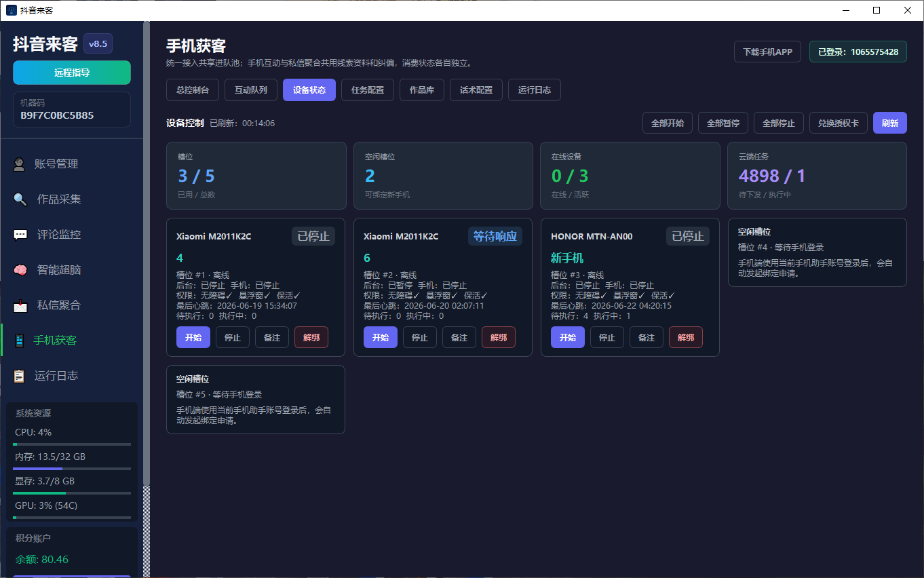
Task: Click the 抖音来客 app icon in title bar
Action: click(12, 10)
